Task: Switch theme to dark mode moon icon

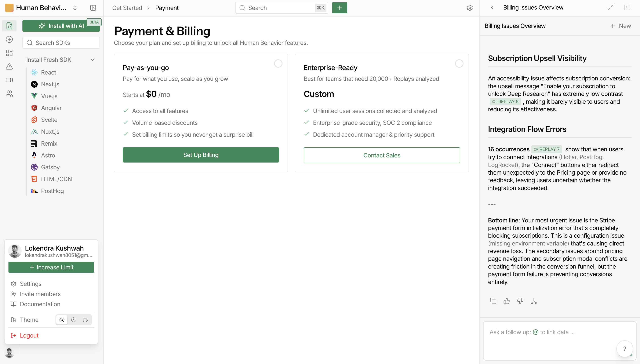Action: (x=73, y=320)
